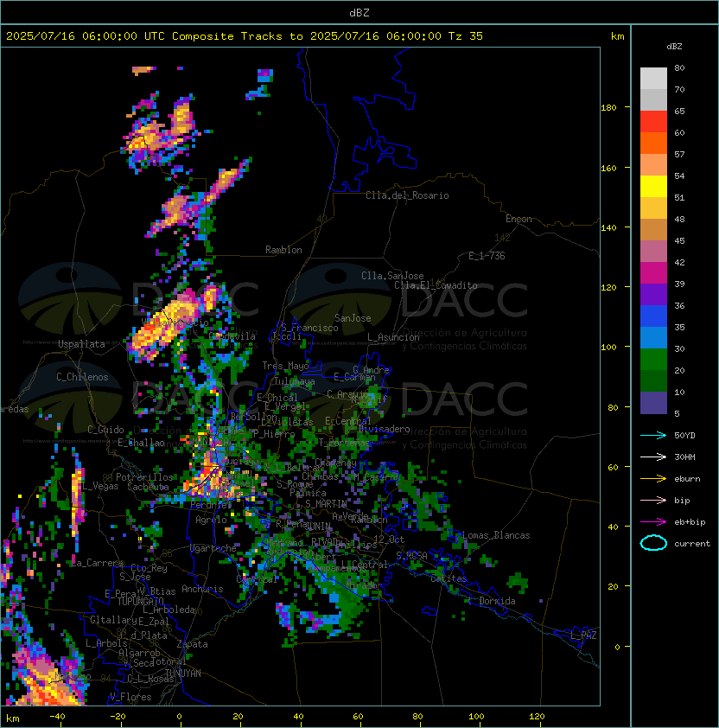Click the 'Clla.El_Cavadito' map label
The image size is (719, 728).
pyautogui.click(x=436, y=285)
